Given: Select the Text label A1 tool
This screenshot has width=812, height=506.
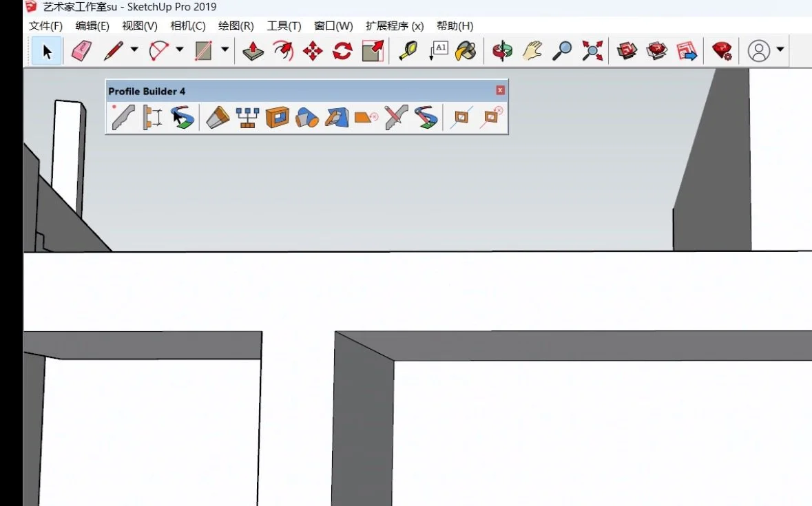Looking at the screenshot, I should click(439, 51).
